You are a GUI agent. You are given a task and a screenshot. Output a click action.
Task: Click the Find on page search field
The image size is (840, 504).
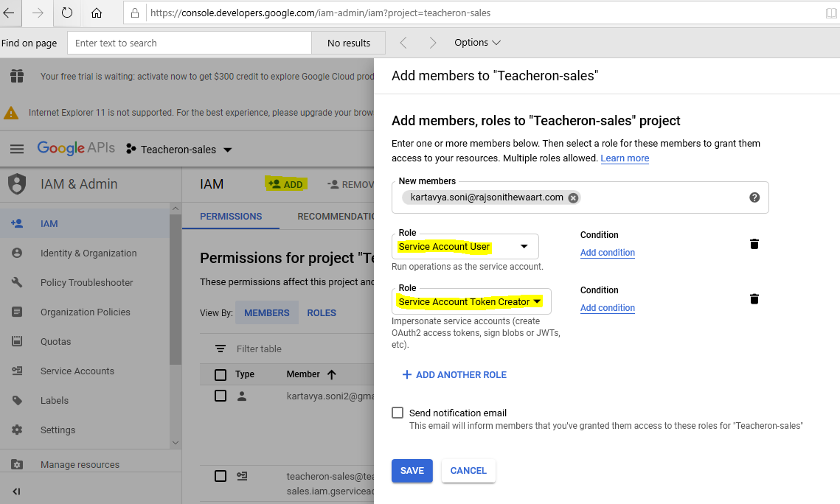pyautogui.click(x=189, y=43)
